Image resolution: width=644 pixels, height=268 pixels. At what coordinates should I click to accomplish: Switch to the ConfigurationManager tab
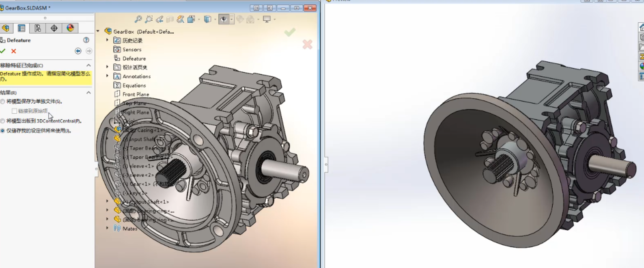(x=38, y=28)
